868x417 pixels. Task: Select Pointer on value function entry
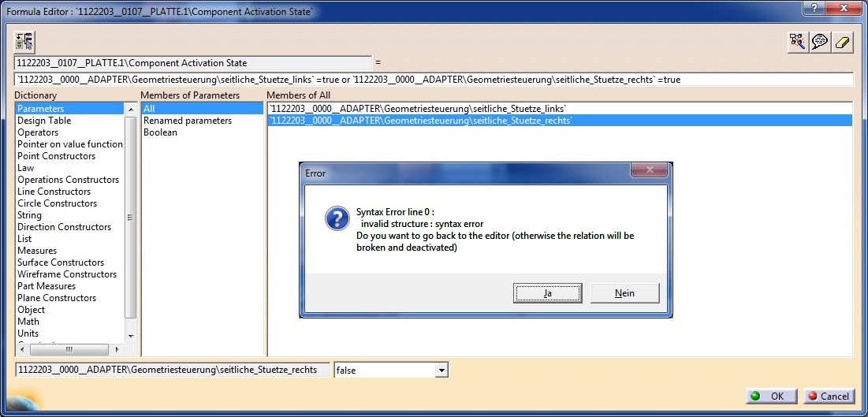(x=69, y=144)
